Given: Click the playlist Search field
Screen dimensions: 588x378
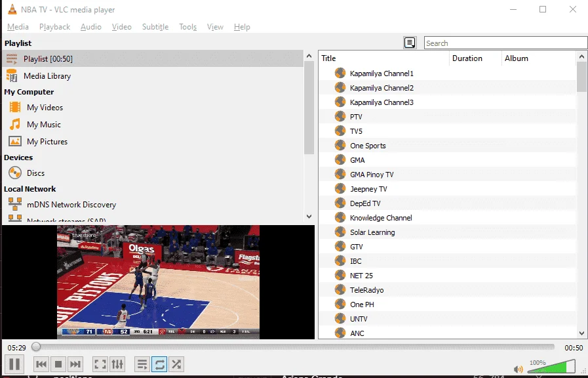Looking at the screenshot, I should point(505,43).
